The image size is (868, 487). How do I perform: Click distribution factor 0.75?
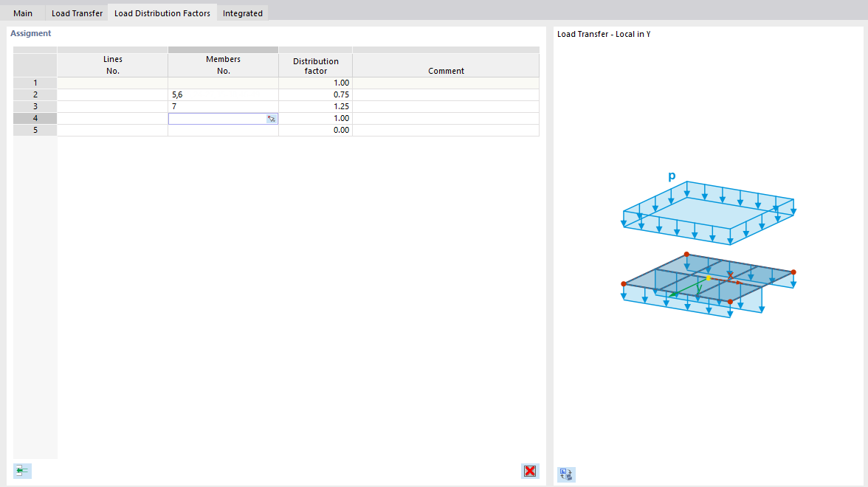click(x=316, y=94)
